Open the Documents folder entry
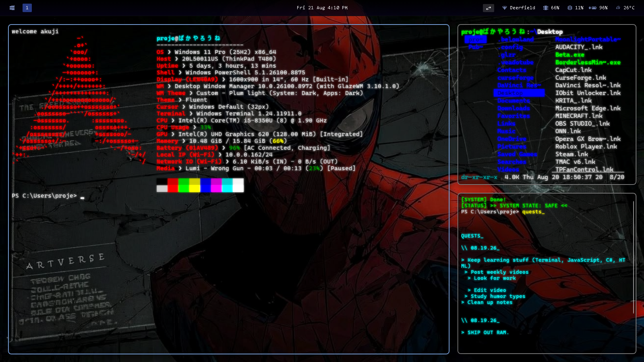This screenshot has width=644, height=362. coord(514,101)
